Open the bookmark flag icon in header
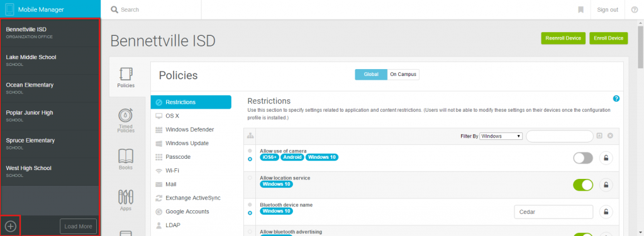This screenshot has width=644, height=236. coord(580,9)
